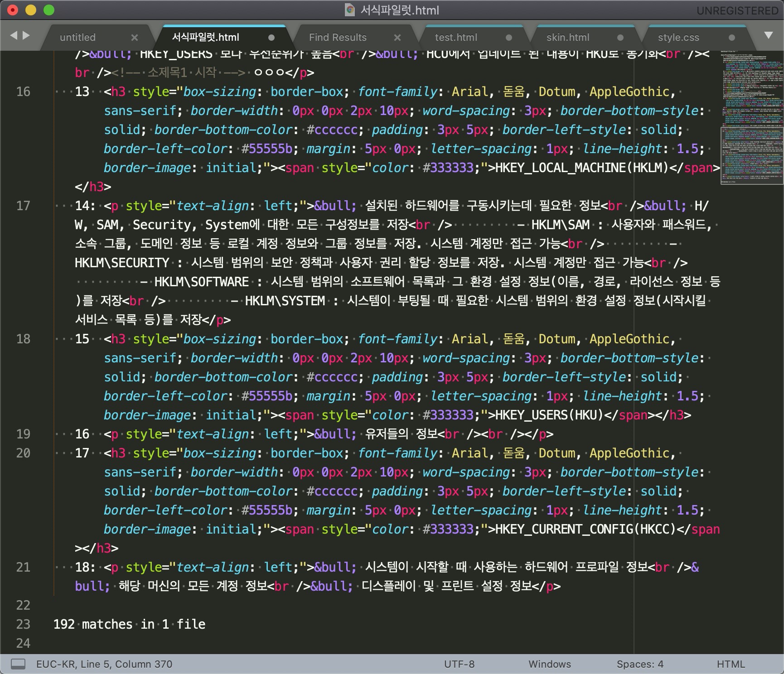Click line number 16 in gutter
This screenshot has width=784, height=674.
coord(23,91)
